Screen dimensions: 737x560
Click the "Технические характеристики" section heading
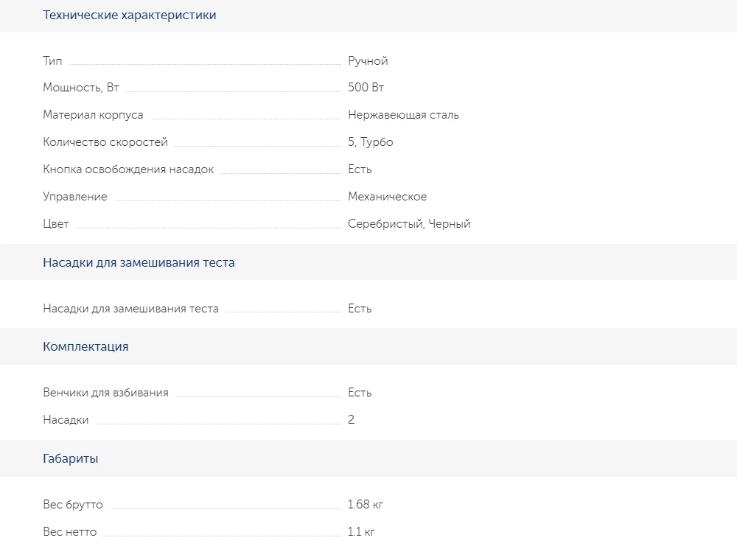129,15
